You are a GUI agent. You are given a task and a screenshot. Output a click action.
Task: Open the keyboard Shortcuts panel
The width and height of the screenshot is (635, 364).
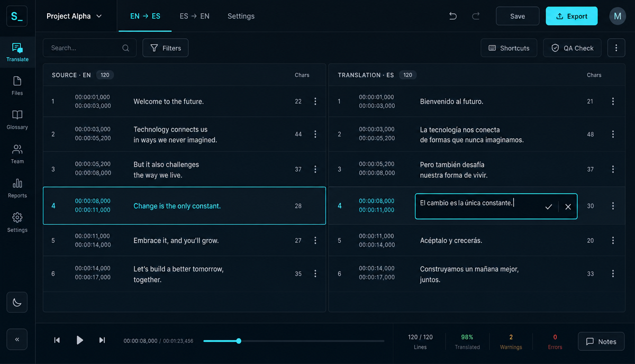coord(509,48)
